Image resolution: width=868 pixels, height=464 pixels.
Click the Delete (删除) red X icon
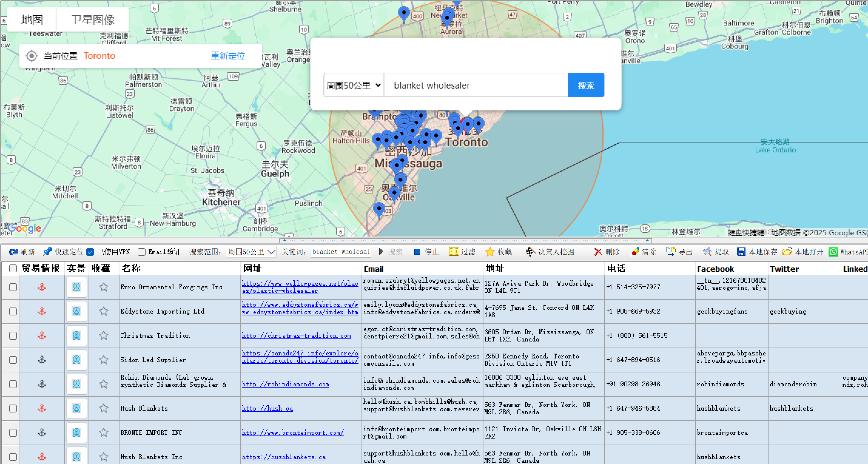(x=598, y=252)
